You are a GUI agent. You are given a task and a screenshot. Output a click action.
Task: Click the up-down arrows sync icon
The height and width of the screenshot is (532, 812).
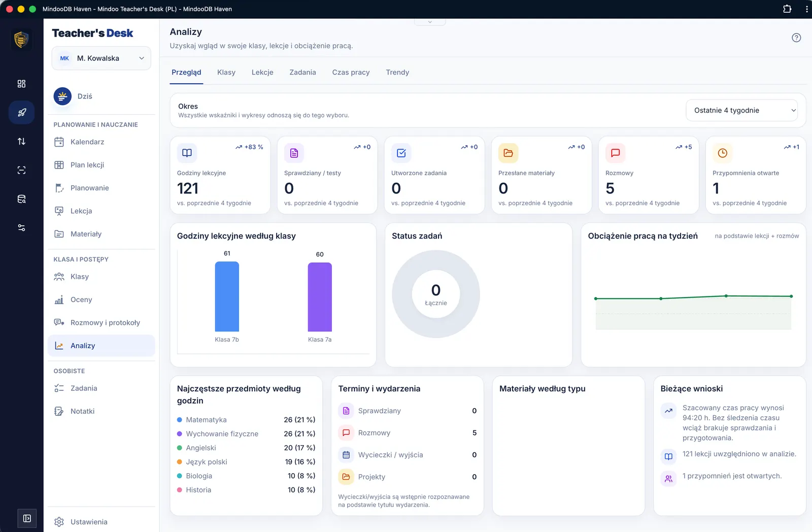point(21,142)
